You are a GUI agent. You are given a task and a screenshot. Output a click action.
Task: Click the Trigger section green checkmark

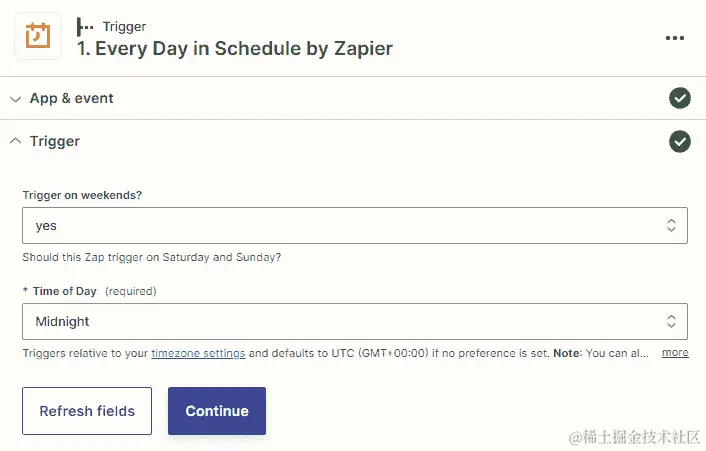679,142
